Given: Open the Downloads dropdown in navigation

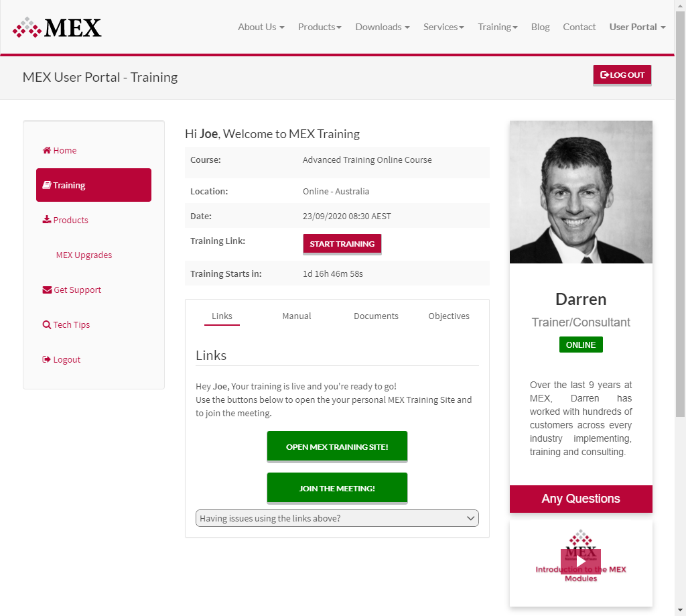Looking at the screenshot, I should coord(383,27).
